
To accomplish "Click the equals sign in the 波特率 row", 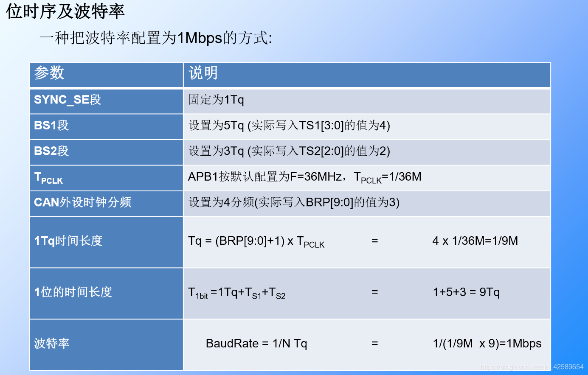I will click(374, 344).
